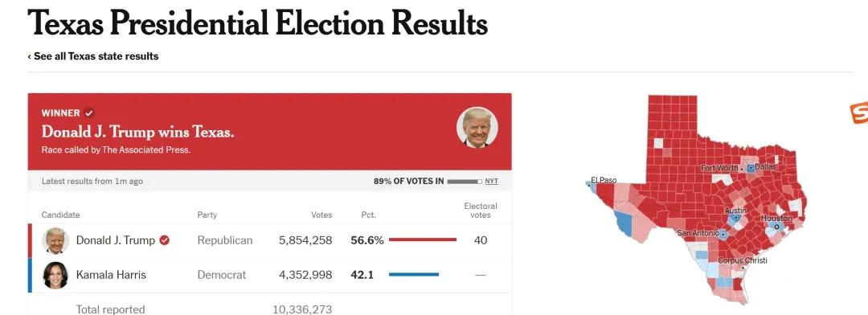Click the El Paso label on the map
Viewport: 868px width, 315px height.
click(604, 180)
